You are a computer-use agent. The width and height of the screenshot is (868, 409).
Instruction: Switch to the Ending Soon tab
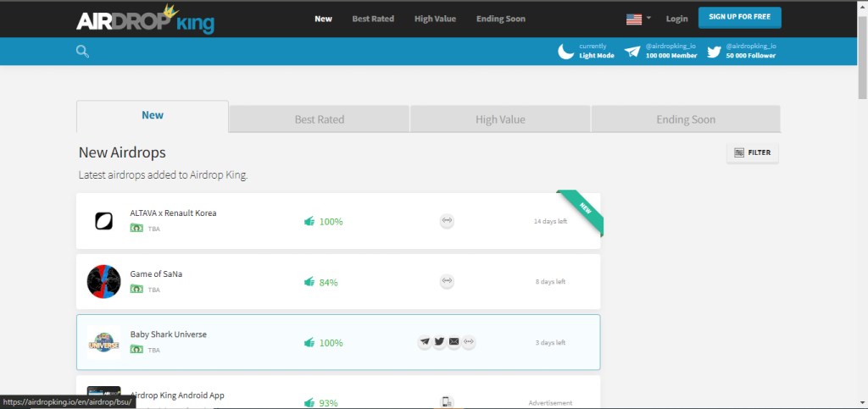coord(686,119)
